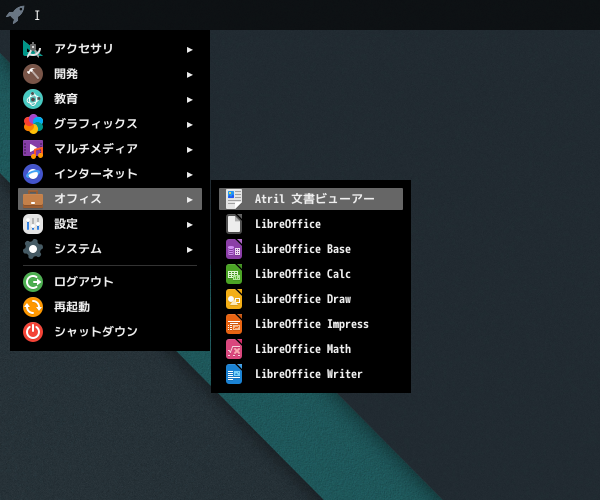Select the グラフィックス menu entry
Screen dimensions: 600x500
click(x=110, y=124)
